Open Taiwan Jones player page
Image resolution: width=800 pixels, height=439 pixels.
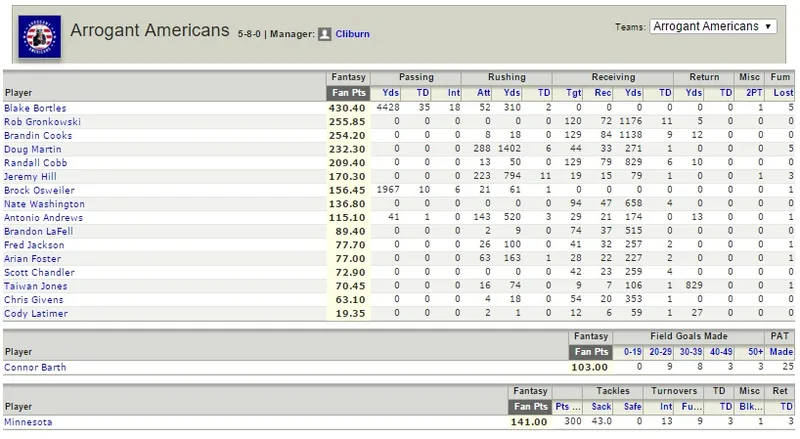point(36,286)
